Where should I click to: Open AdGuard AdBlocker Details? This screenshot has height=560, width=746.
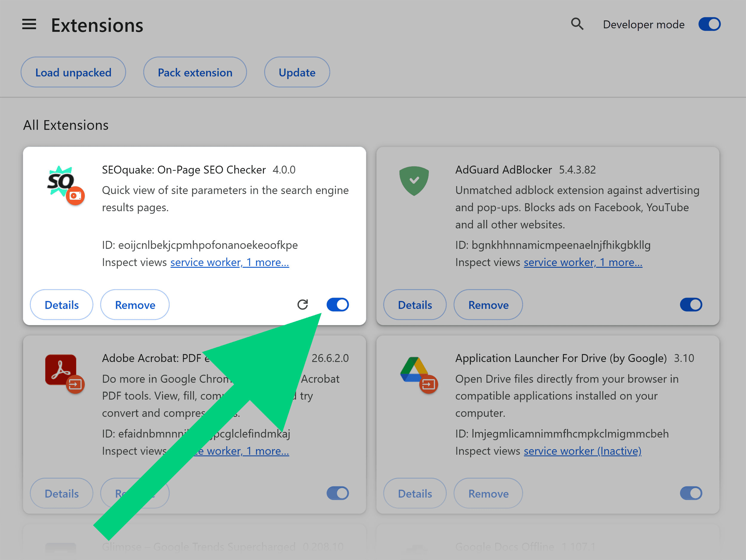pos(415,304)
